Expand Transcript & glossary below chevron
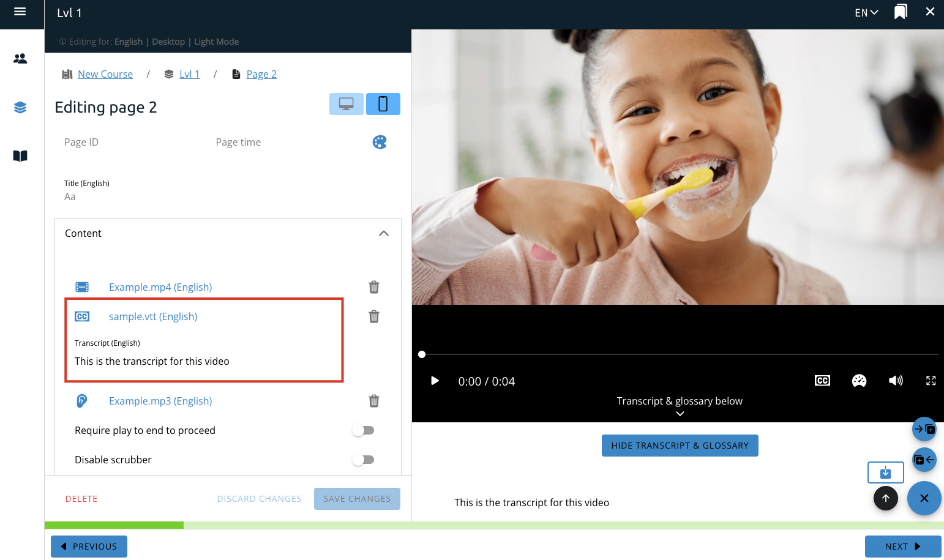The height and width of the screenshot is (560, 944). point(680,414)
